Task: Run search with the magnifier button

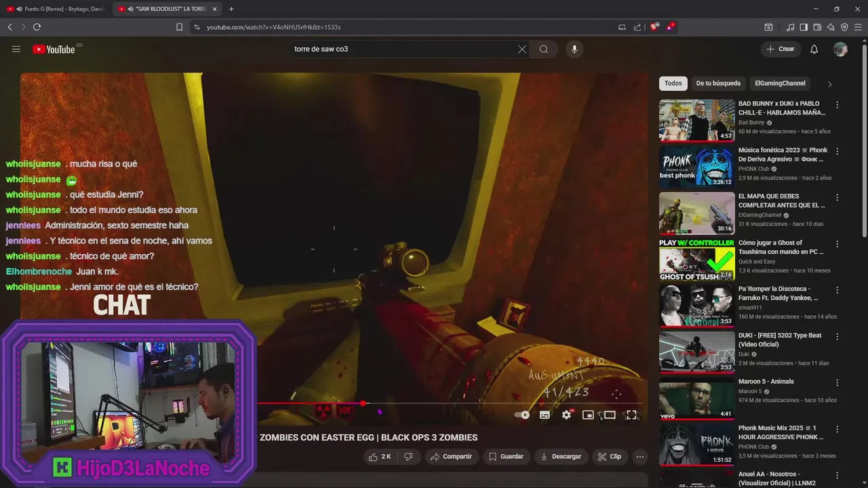Action: (x=544, y=49)
